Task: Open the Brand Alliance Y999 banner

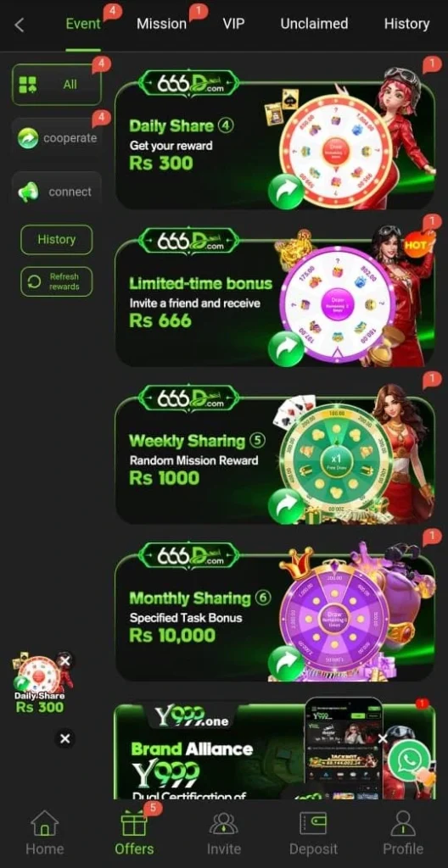Action: click(x=274, y=751)
